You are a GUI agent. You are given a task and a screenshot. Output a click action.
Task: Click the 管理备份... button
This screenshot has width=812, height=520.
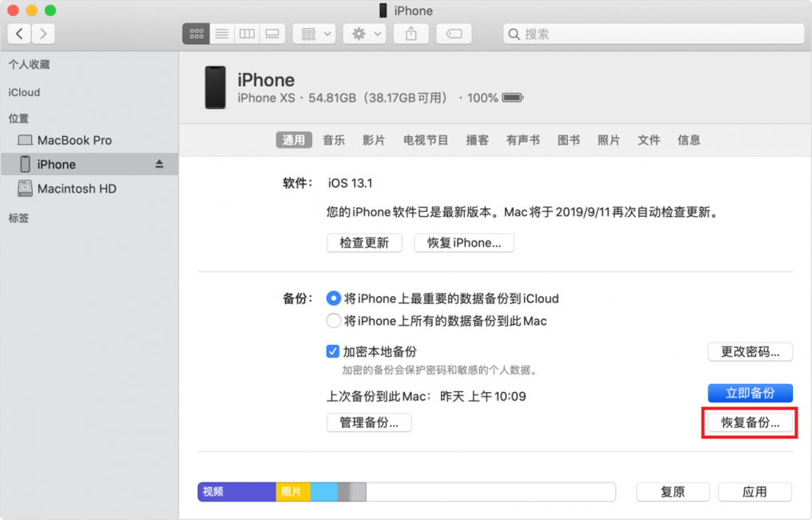coord(370,422)
